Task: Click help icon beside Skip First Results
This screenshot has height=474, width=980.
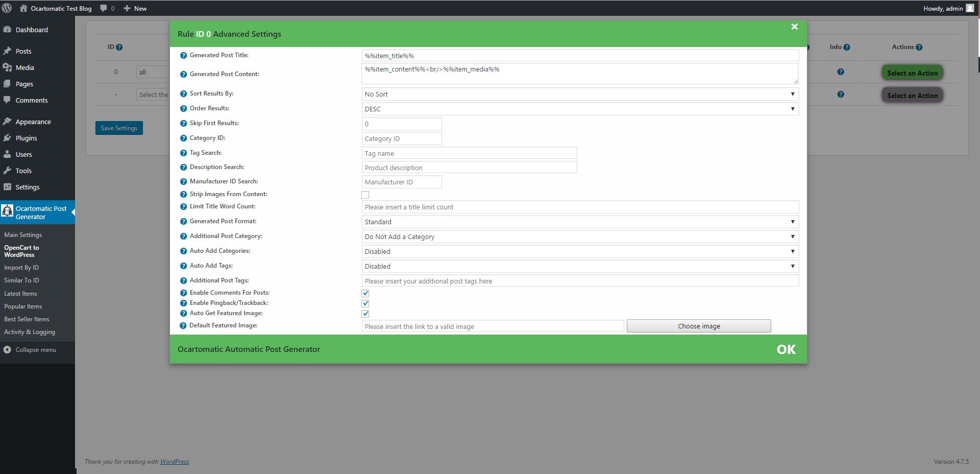Action: [x=183, y=124]
